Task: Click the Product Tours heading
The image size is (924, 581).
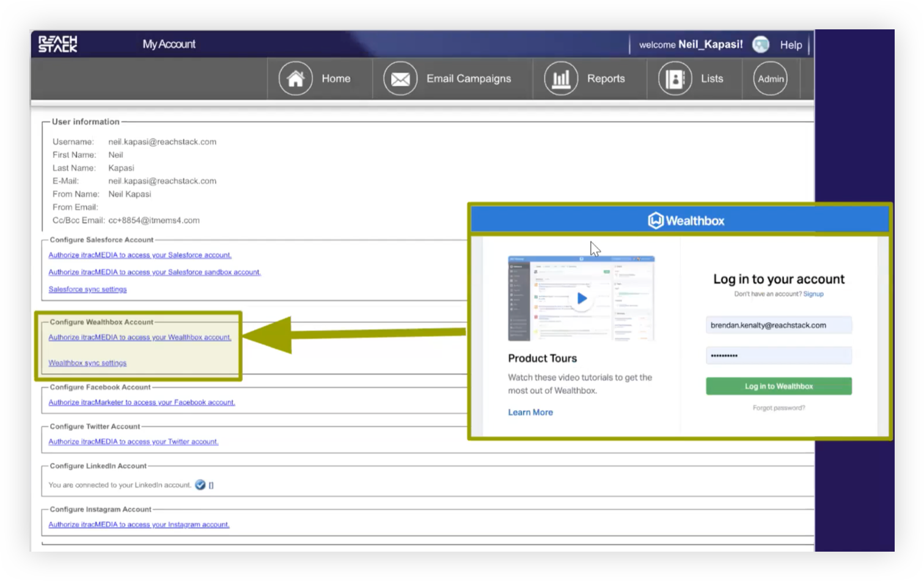Action: click(x=542, y=358)
